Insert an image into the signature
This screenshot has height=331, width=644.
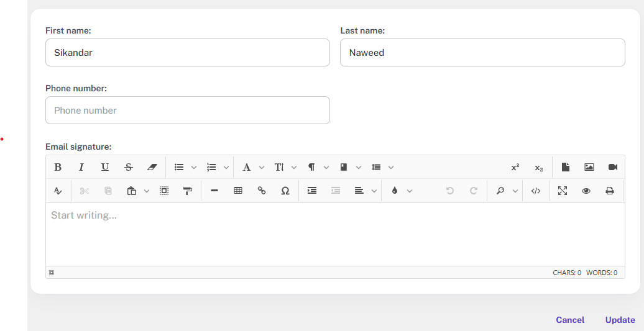pyautogui.click(x=589, y=167)
